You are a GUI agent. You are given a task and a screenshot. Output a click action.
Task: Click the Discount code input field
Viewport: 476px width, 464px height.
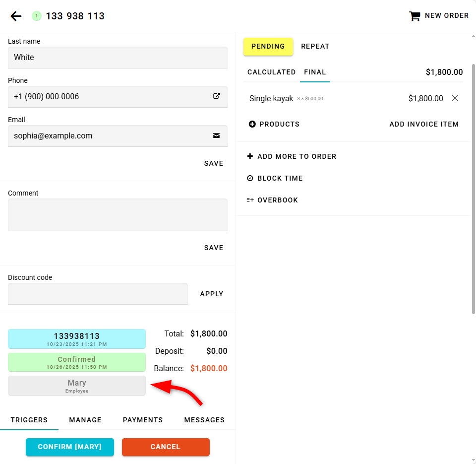point(98,294)
